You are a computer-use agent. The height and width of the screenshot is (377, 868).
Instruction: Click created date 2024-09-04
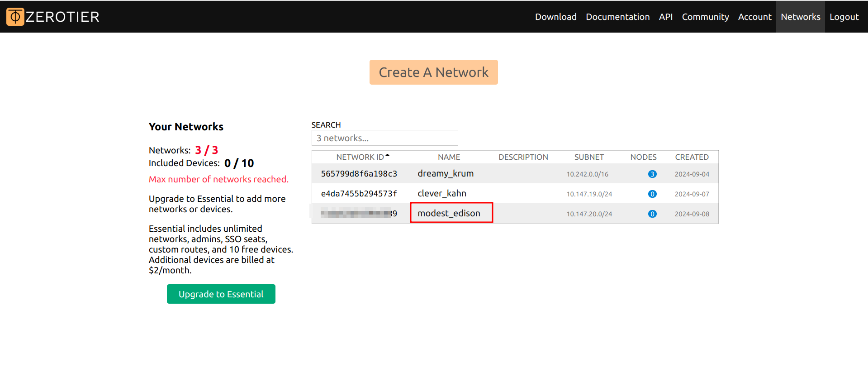click(692, 174)
